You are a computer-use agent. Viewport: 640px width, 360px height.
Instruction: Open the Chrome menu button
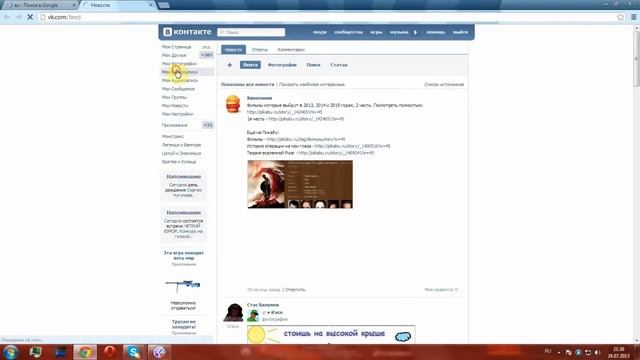[633, 17]
